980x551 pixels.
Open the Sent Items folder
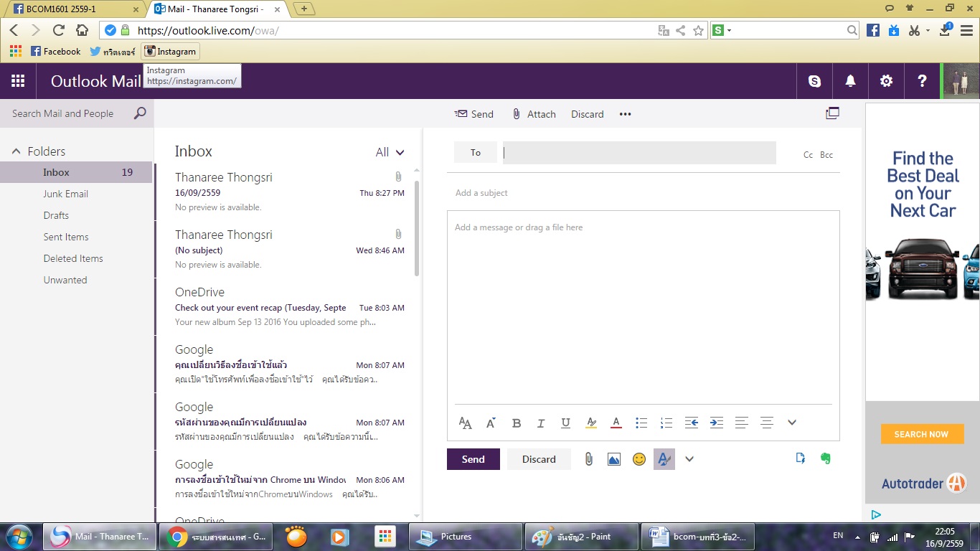pos(66,237)
